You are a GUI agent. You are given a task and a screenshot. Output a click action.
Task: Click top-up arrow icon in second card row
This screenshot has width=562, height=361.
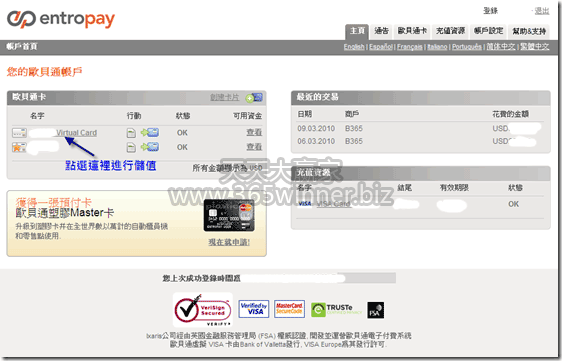pos(150,147)
